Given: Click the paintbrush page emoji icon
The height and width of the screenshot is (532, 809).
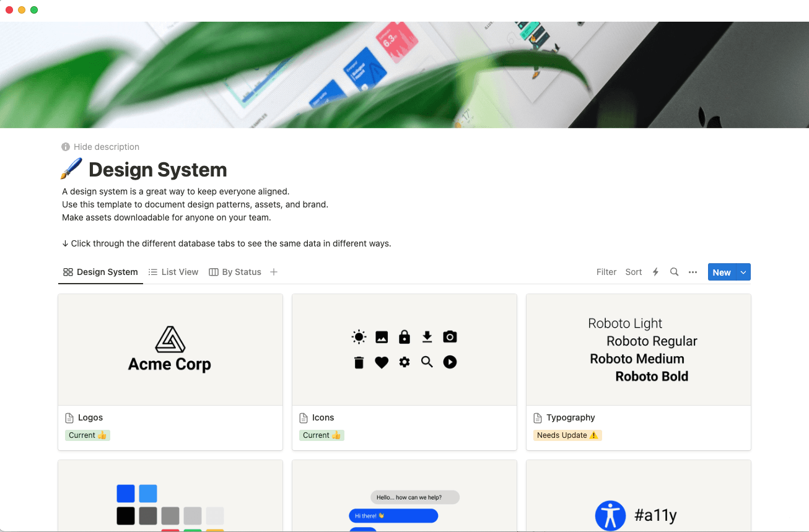Looking at the screenshot, I should [72, 168].
